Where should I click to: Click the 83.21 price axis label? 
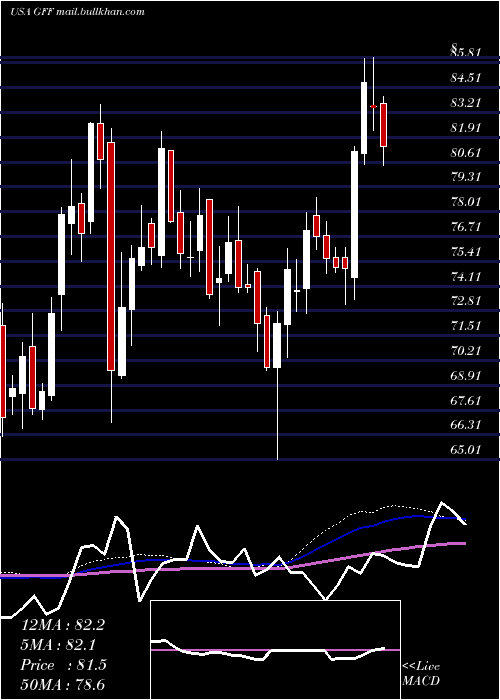click(x=465, y=103)
